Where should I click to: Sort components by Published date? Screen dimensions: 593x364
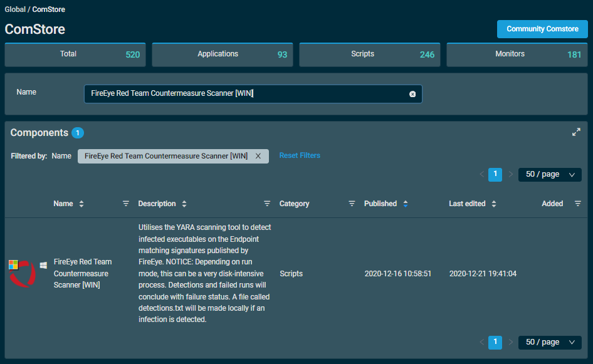point(406,204)
